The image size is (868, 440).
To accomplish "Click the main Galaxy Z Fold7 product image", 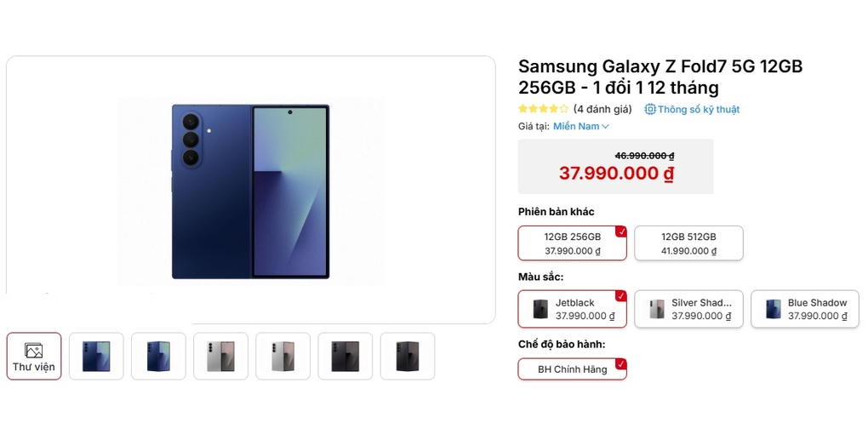I will (250, 191).
